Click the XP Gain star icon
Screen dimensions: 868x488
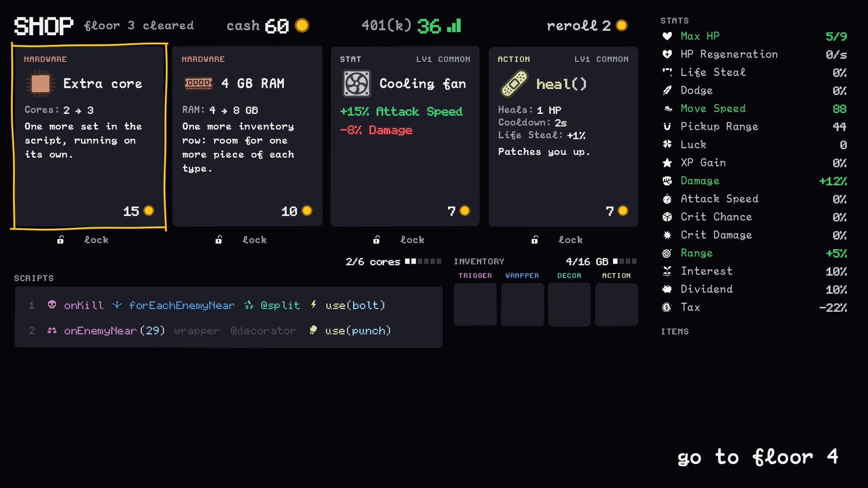click(667, 163)
